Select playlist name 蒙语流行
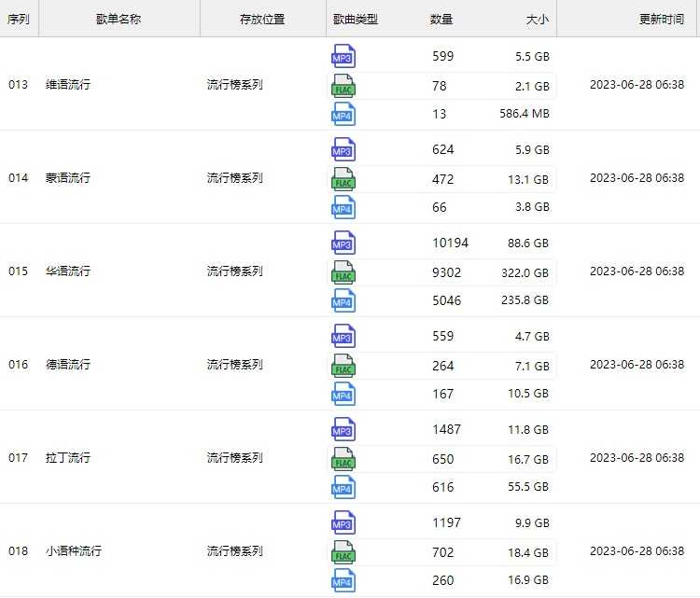700x598 pixels. [x=68, y=177]
